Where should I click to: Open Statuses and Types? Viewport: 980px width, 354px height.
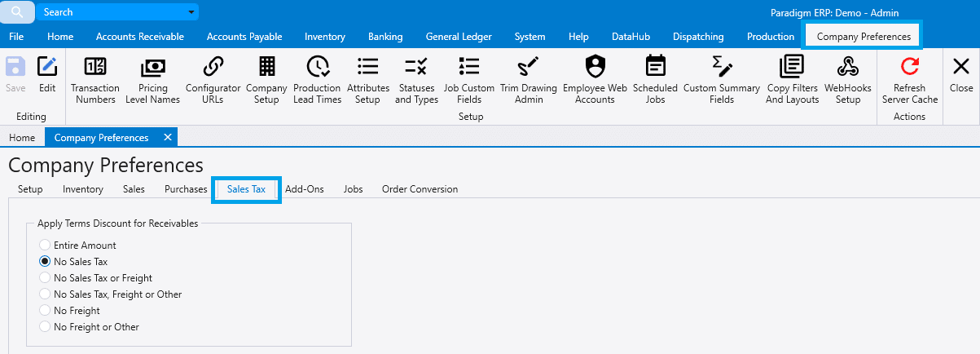[x=416, y=80]
